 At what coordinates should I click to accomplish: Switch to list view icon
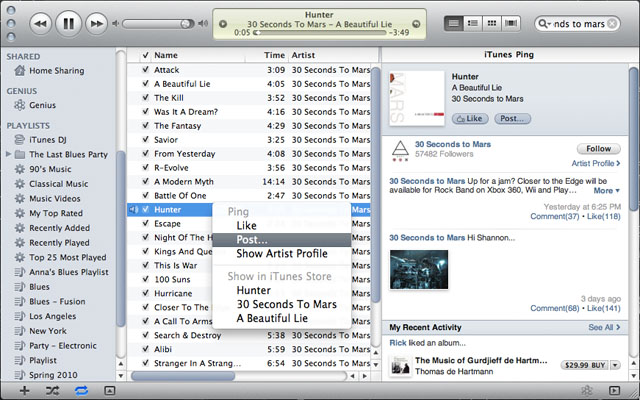click(453, 23)
